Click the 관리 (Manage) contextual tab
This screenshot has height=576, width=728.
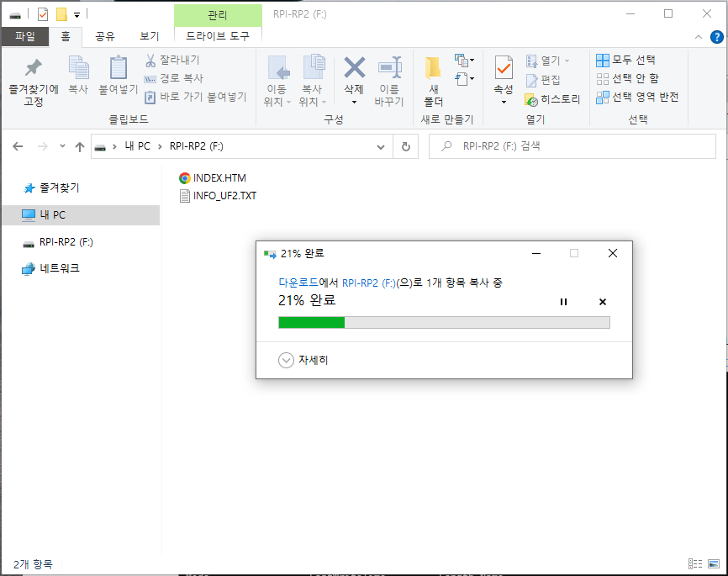point(218,15)
